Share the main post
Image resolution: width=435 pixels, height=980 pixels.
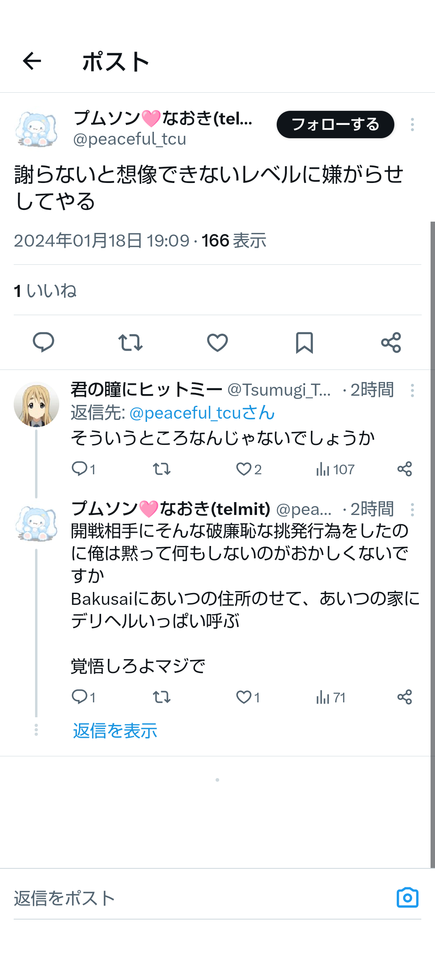coord(391,343)
